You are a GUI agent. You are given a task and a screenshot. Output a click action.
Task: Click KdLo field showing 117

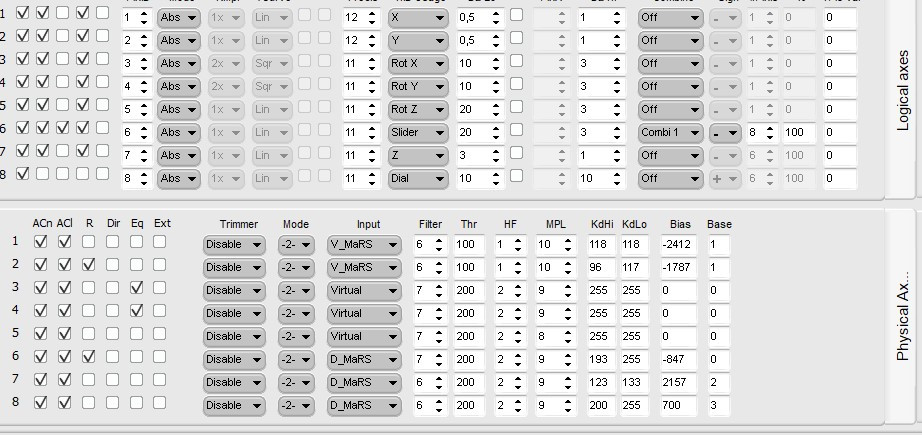tap(634, 267)
